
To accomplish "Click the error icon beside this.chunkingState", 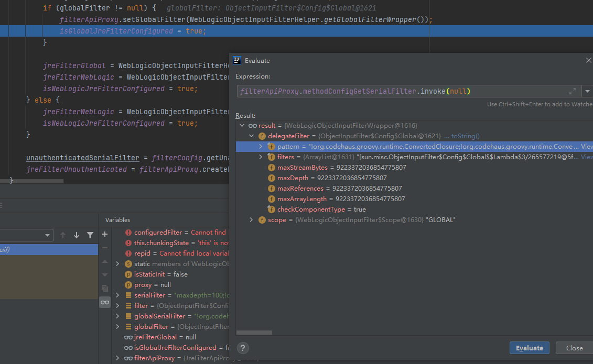I will 128,243.
